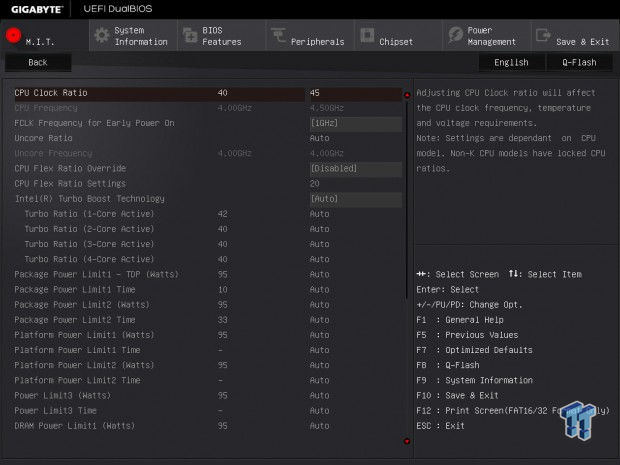Open the M.I.T. tab
Image resolution: width=620 pixels, height=465 pixels.
pyautogui.click(x=45, y=36)
